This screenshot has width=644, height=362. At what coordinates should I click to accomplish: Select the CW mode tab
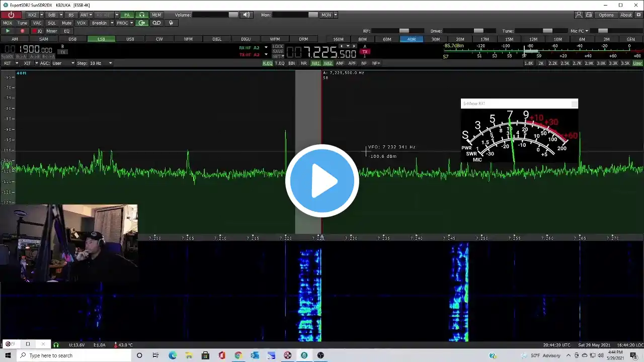click(159, 39)
